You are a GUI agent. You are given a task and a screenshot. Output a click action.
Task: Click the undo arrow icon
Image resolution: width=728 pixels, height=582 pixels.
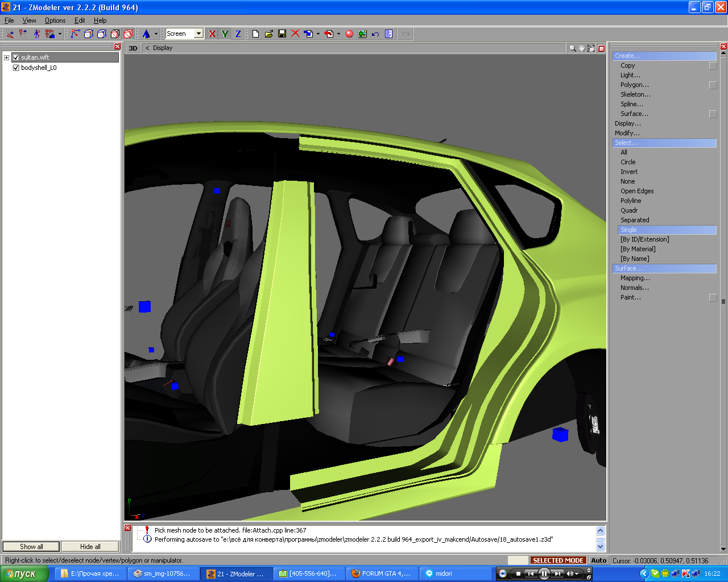[375, 34]
